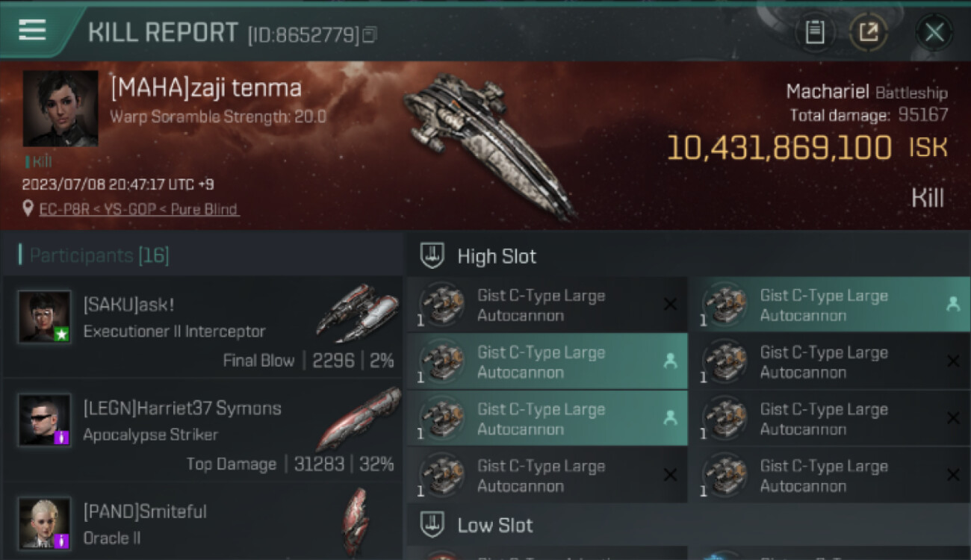Open the clipboard notes icon
Screen dimensions: 971x560
click(x=815, y=32)
